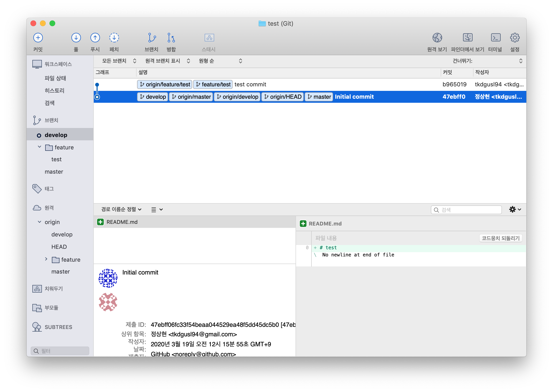The width and height of the screenshot is (553, 392).
Task: Open the sort by path name (경로 이름순 정렬) dropdown
Action: point(121,209)
